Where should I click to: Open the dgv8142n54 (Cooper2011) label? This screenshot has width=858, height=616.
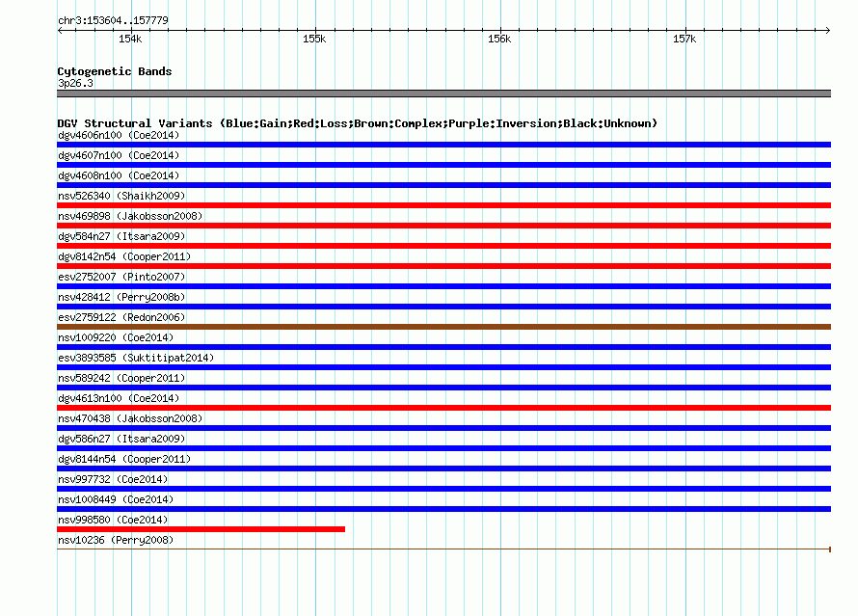point(124,256)
